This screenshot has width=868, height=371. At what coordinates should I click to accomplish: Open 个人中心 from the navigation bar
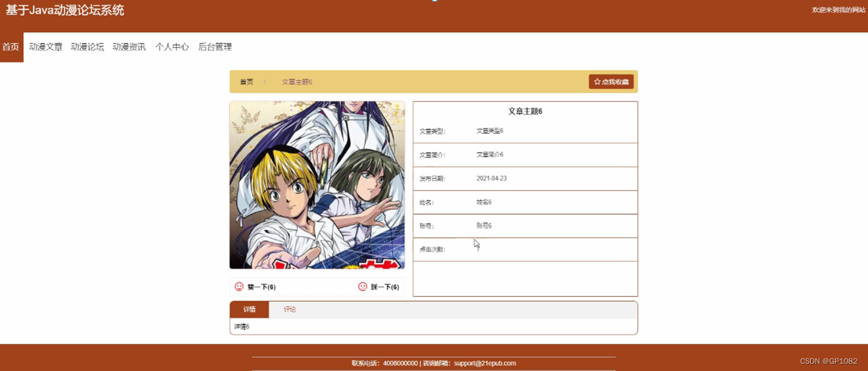click(172, 47)
